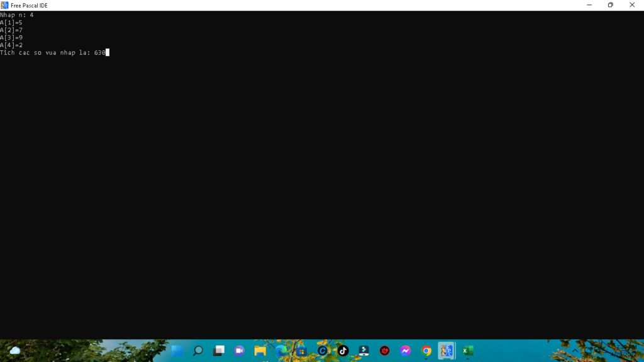Click the 'A[1]=5' output line
Image resolution: width=644 pixels, height=362 pixels.
(11, 23)
